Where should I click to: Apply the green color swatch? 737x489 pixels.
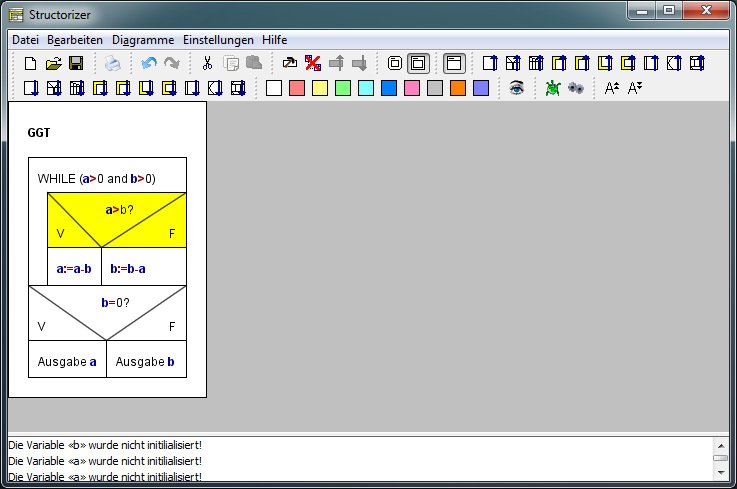click(x=343, y=88)
